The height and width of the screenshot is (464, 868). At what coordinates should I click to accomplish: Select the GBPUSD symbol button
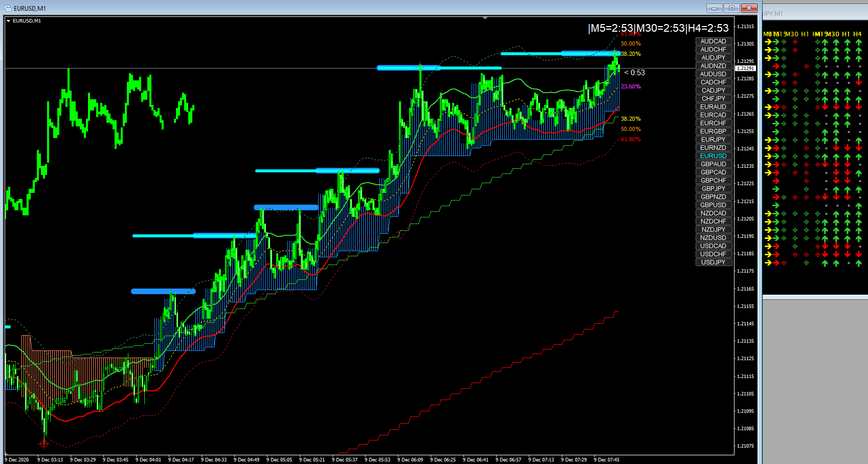tap(714, 205)
